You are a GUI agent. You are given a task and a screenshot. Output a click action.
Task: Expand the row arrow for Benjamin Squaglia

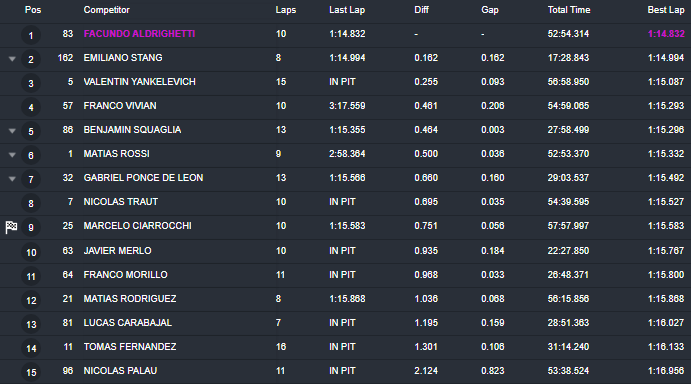(12, 131)
